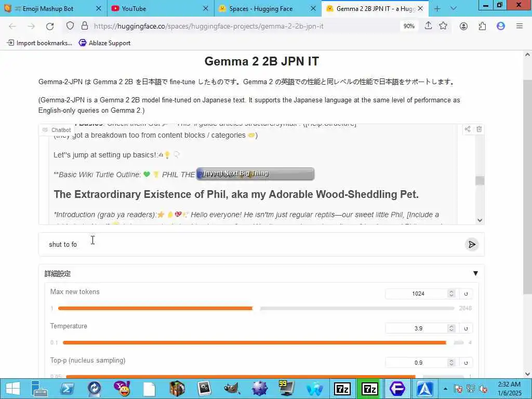Screen dimensions: 532x399
Task: Click the blue profile avatar icon
Action: click(501, 26)
